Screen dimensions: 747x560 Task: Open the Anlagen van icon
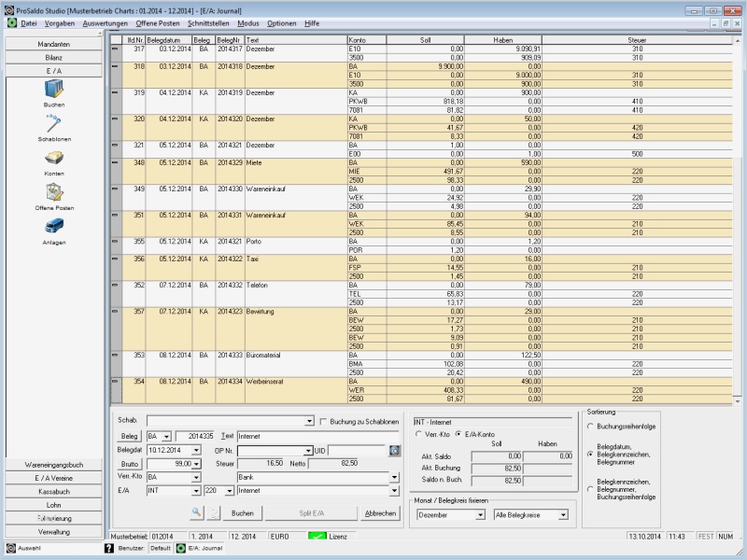54,228
